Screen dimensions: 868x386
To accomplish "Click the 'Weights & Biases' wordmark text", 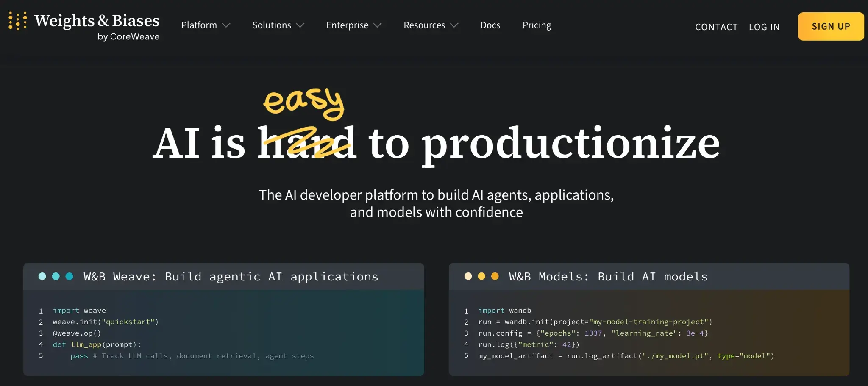I will [x=97, y=21].
